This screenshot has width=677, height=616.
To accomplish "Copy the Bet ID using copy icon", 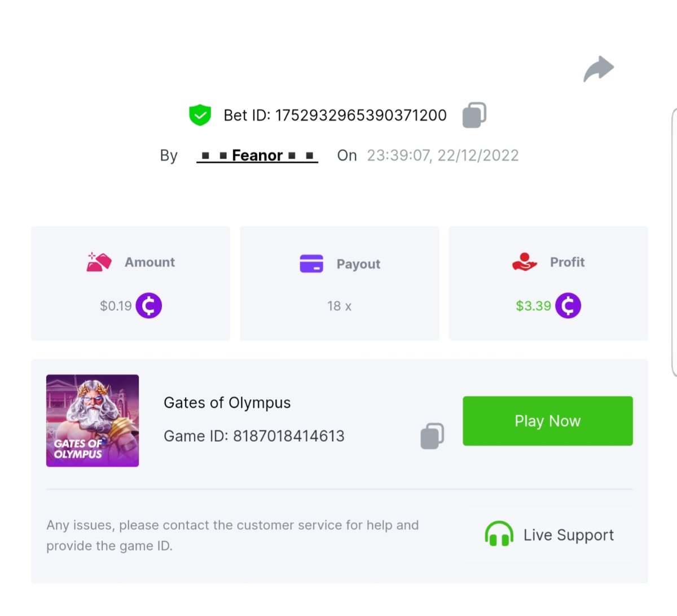I will point(474,115).
